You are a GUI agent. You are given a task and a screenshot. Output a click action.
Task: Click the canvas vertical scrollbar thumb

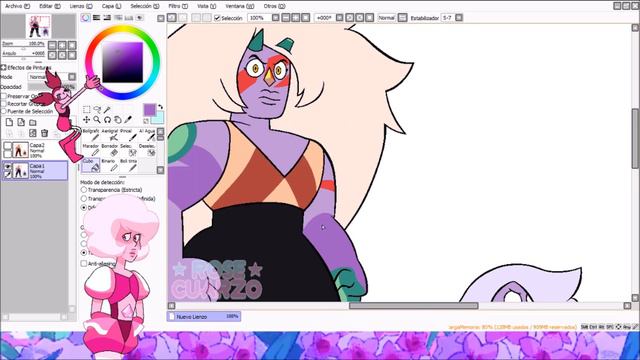click(x=635, y=139)
